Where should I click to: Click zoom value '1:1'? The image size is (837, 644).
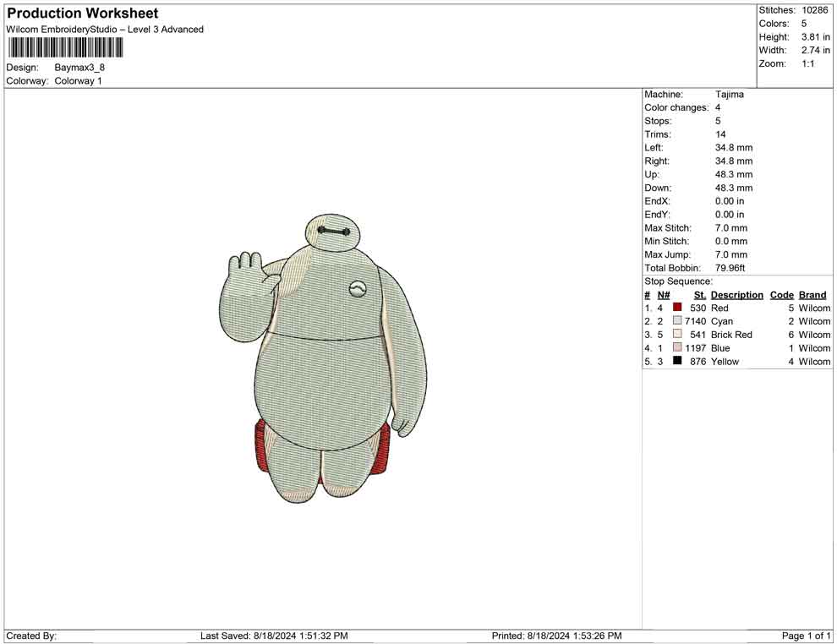[x=808, y=63]
